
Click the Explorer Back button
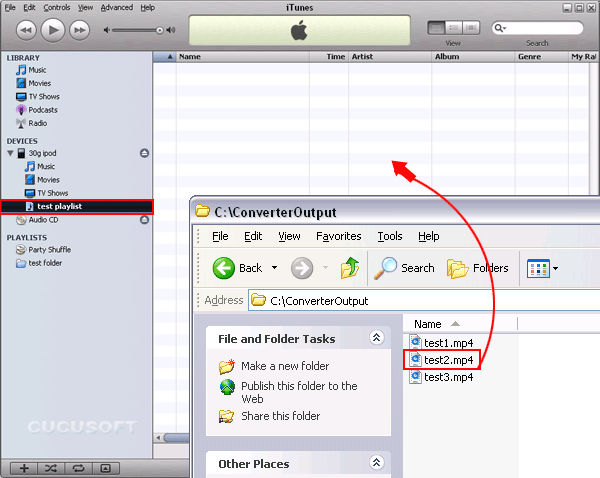coord(238,268)
